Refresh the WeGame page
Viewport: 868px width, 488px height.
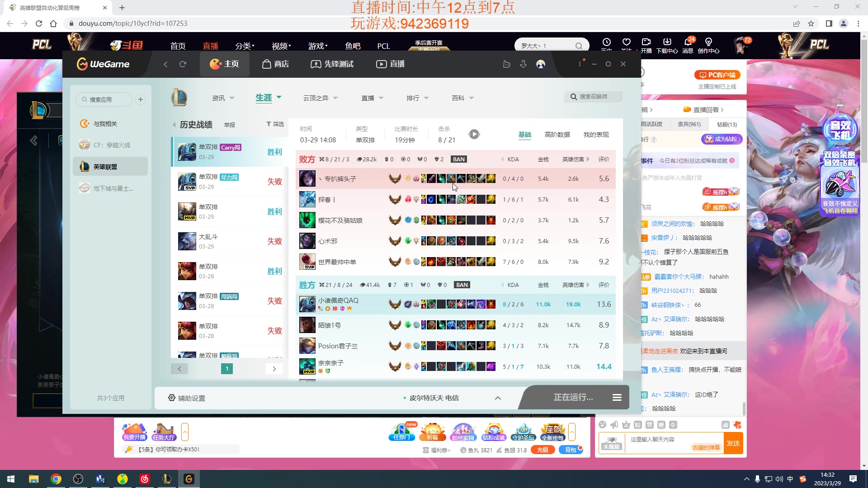183,64
